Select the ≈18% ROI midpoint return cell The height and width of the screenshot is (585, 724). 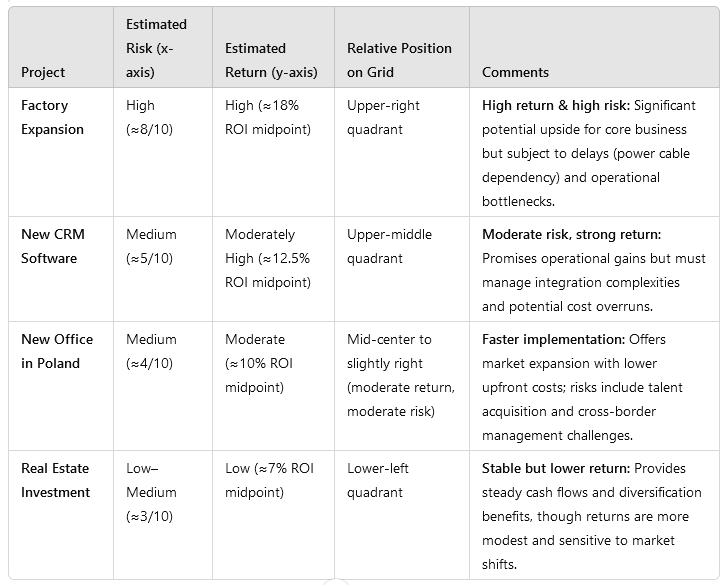click(269, 117)
